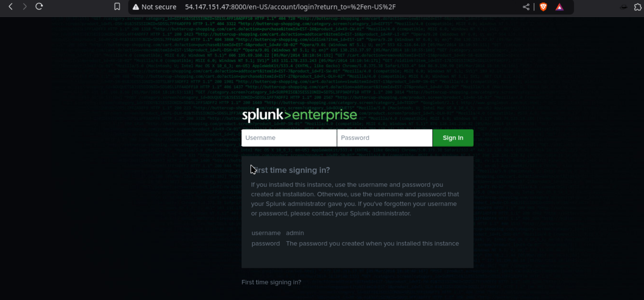Click the browser forward arrow
Screen dimensions: 644x300
tap(25, 7)
